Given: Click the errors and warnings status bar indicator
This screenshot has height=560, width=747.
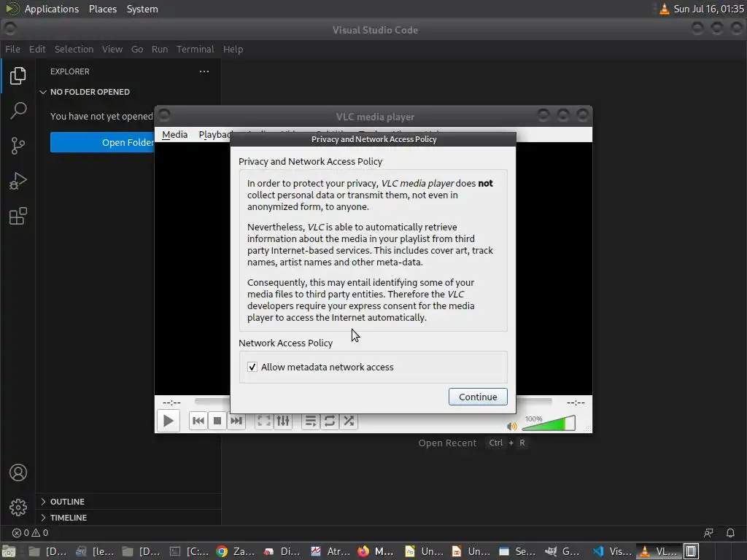Looking at the screenshot, I should [x=30, y=533].
